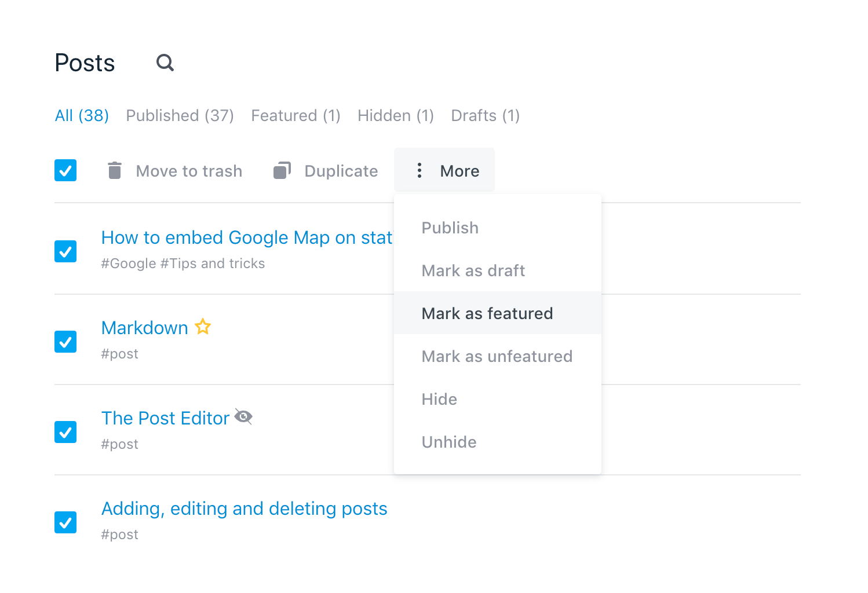Click the search magnifier icon

point(165,63)
